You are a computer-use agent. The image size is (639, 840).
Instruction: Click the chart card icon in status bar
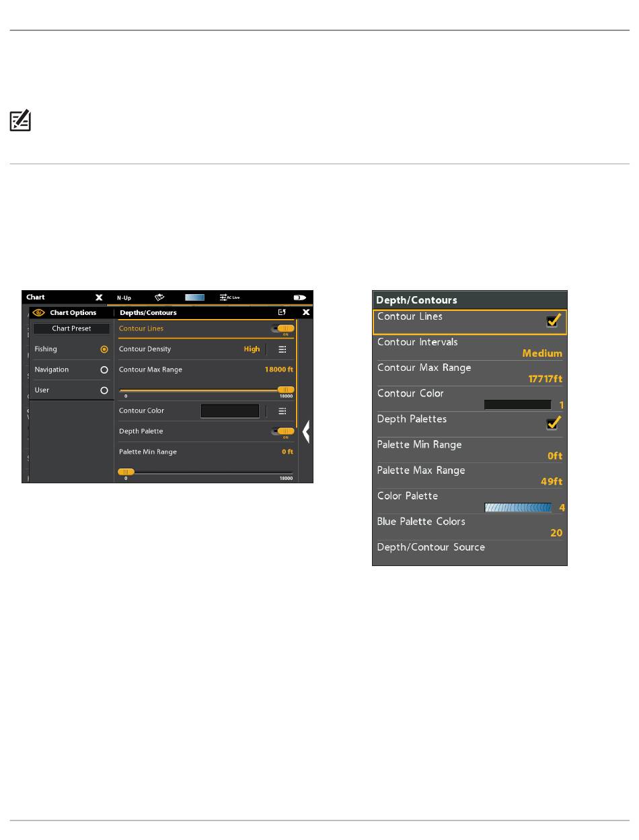[x=159, y=297]
